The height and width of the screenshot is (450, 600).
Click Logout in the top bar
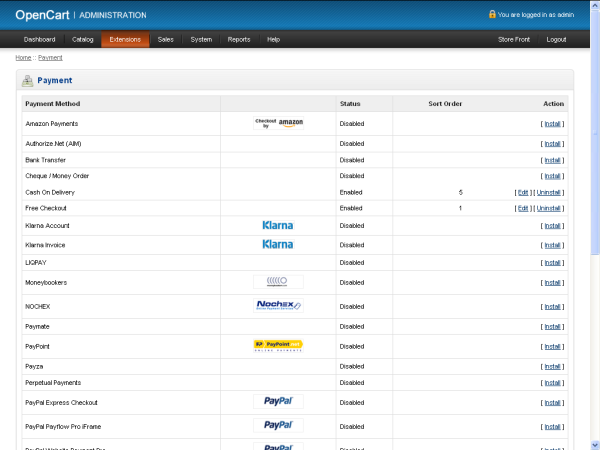pos(556,39)
